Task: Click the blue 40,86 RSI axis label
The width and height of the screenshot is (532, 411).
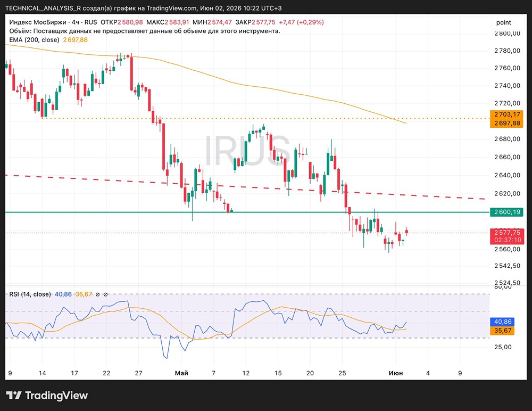Action: click(503, 322)
